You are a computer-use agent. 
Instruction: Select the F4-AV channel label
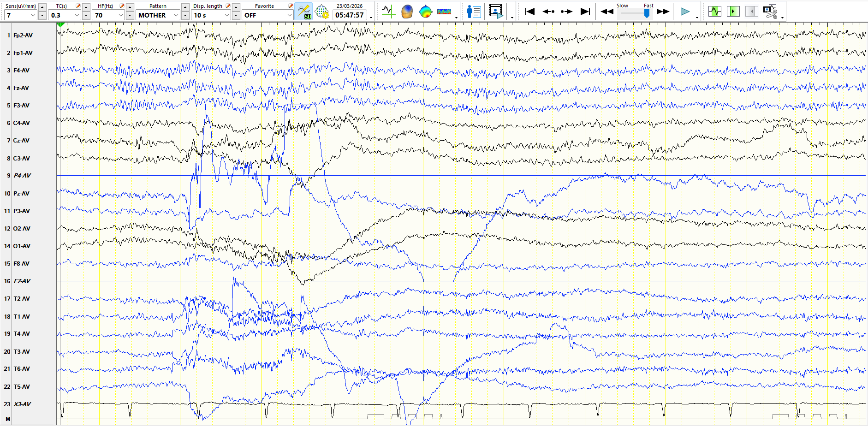coord(21,71)
